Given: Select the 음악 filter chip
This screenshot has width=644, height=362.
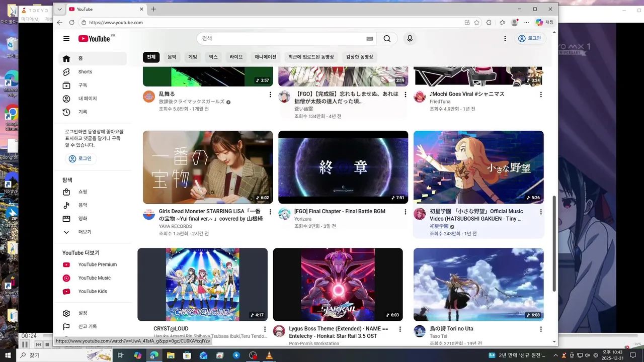Looking at the screenshot, I should (x=172, y=57).
